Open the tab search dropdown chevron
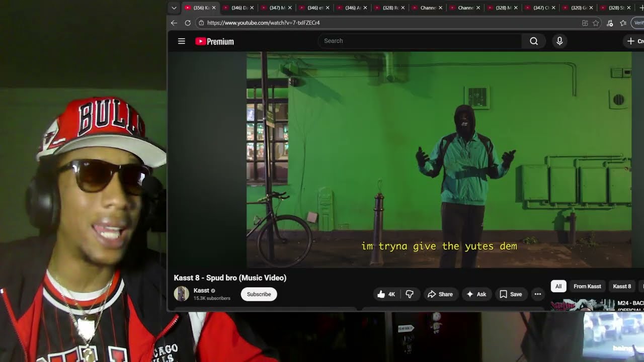Screen dimensions: 644x362 (x=174, y=8)
